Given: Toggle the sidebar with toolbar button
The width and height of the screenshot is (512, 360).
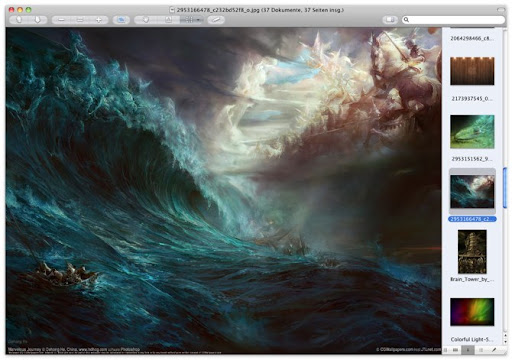Looking at the screenshot, I should [390, 20].
